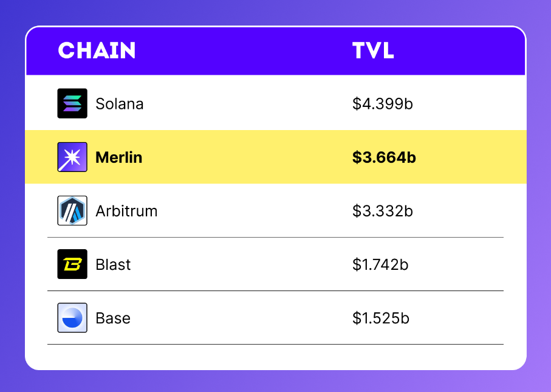This screenshot has width=551, height=392.
Task: Click Solana's $4.399b TVL value
Action: tap(383, 104)
